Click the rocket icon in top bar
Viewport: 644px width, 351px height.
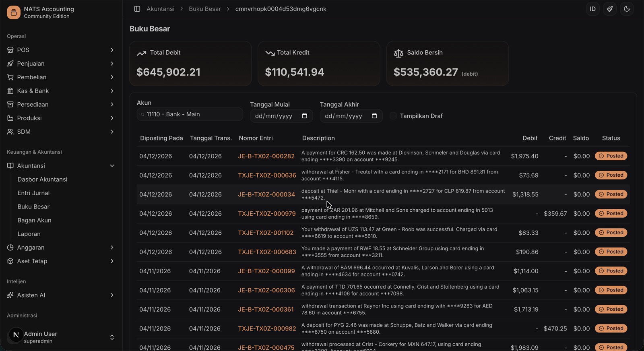[610, 9]
